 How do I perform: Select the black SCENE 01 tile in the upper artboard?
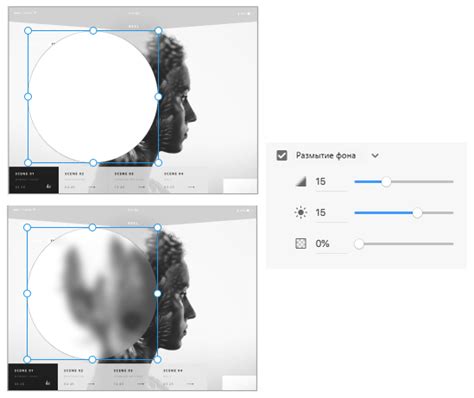34,180
